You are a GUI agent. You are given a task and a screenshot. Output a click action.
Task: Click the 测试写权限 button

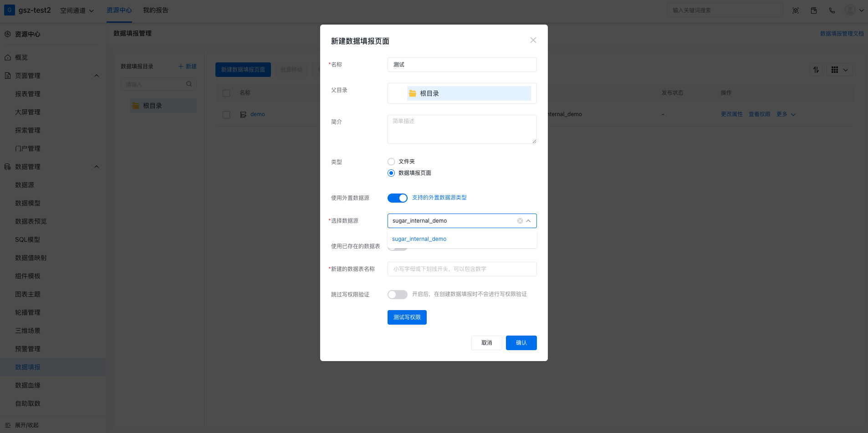click(407, 317)
